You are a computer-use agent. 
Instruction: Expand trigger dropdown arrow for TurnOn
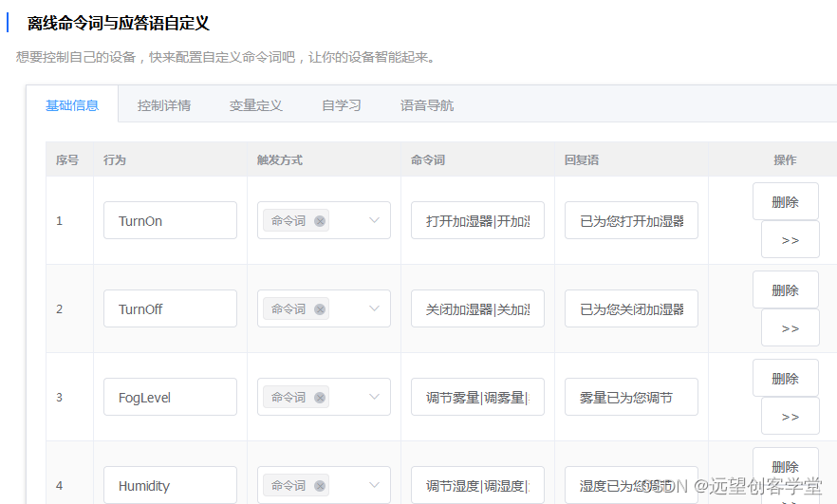374,220
